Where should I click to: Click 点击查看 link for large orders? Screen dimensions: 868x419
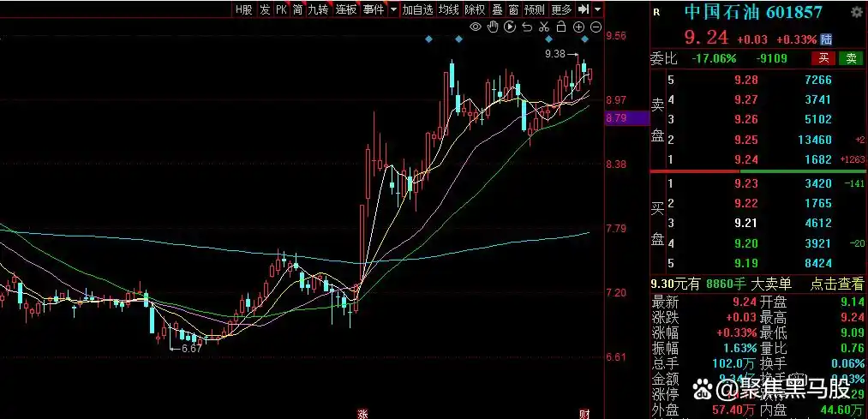click(x=837, y=284)
